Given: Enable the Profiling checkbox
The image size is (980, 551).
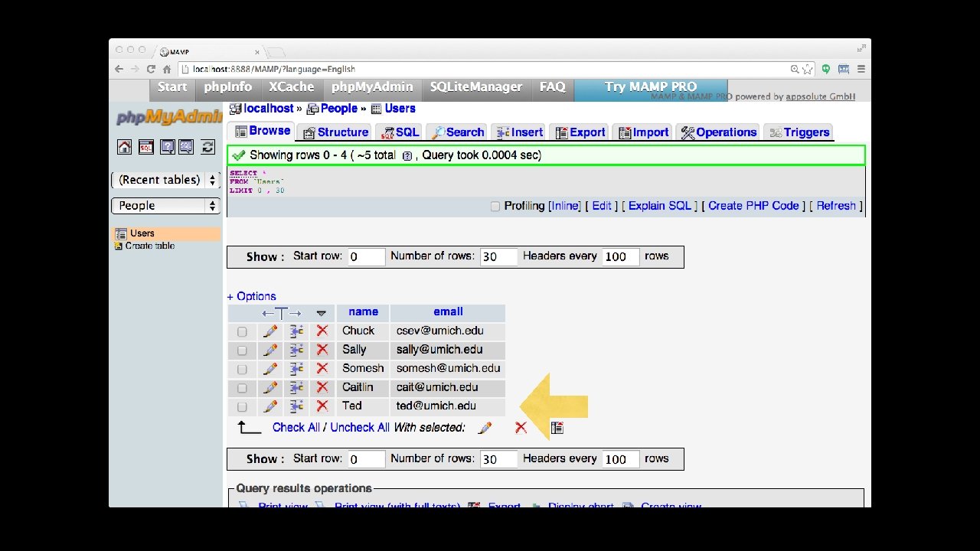Looking at the screenshot, I should pos(495,206).
